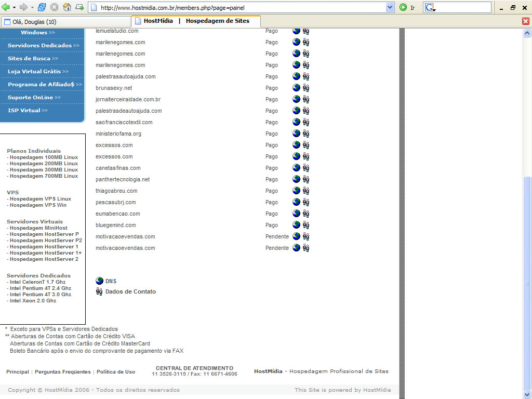Open Intel CeleronT 1.7 Ghz server link
The height and width of the screenshot is (399, 532).
pos(36,282)
